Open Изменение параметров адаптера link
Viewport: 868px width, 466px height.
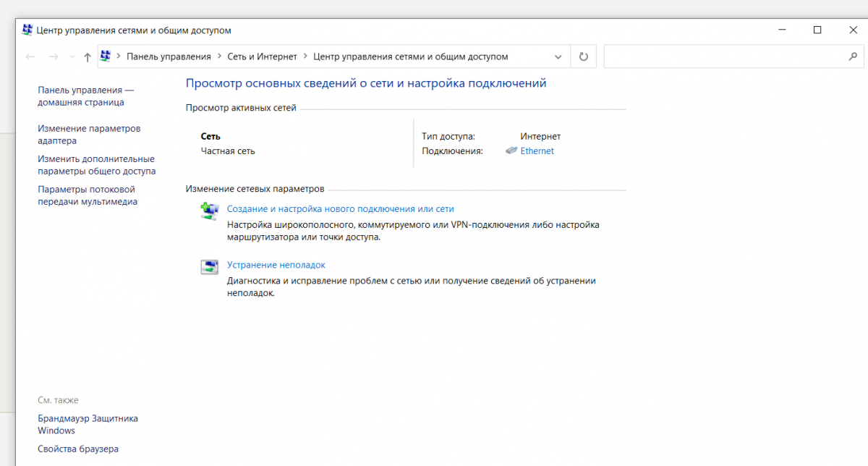(89, 135)
